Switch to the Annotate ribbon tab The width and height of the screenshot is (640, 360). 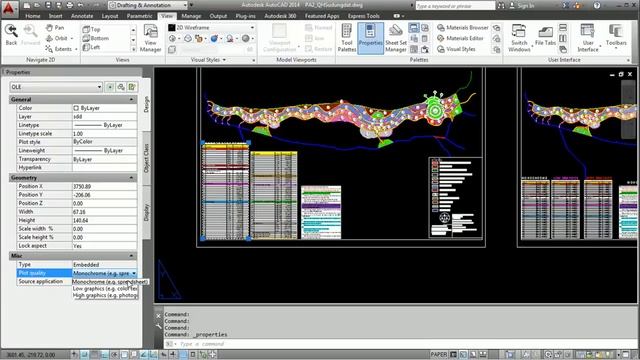82,16
